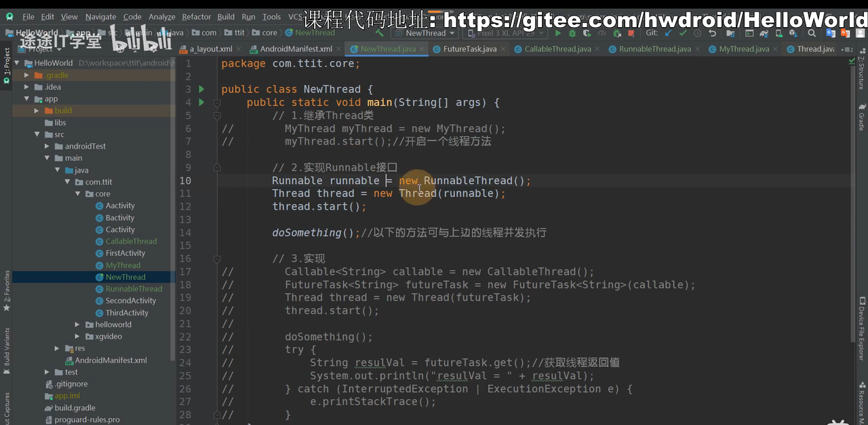
Task: Click Git rollback revert arrow
Action: [x=712, y=33]
